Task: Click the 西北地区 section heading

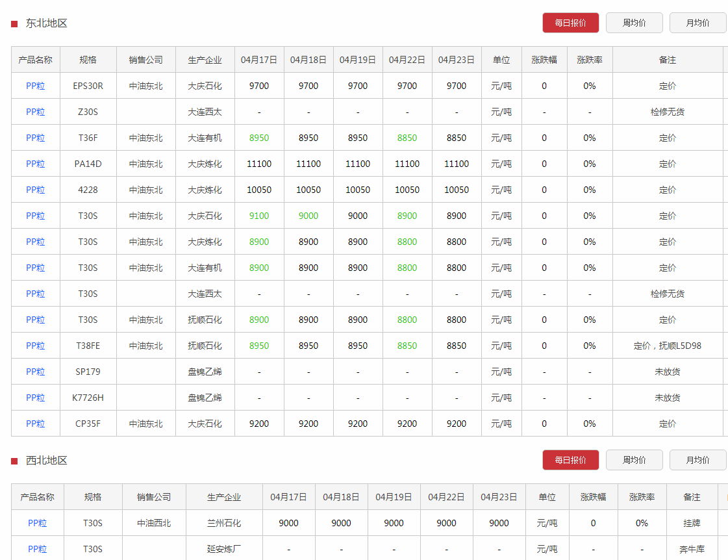Action: [46, 460]
